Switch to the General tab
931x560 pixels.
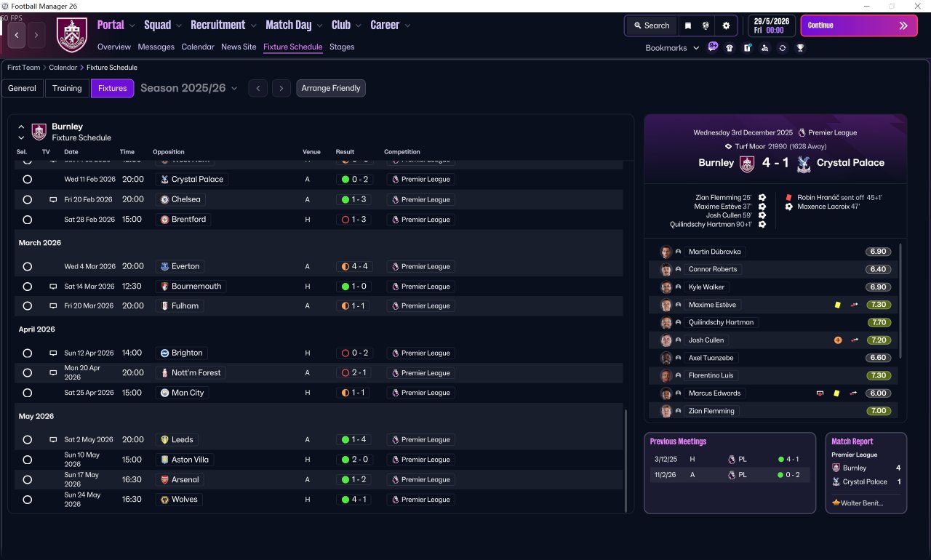click(x=22, y=88)
